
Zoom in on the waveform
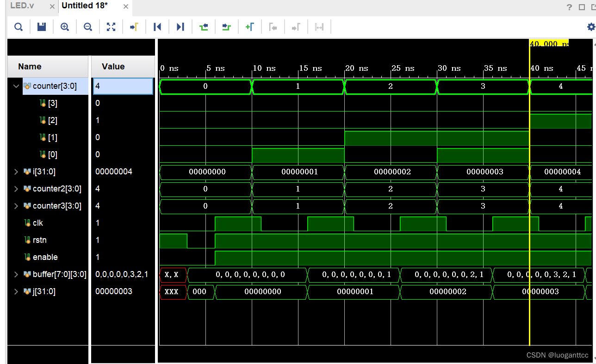point(65,27)
